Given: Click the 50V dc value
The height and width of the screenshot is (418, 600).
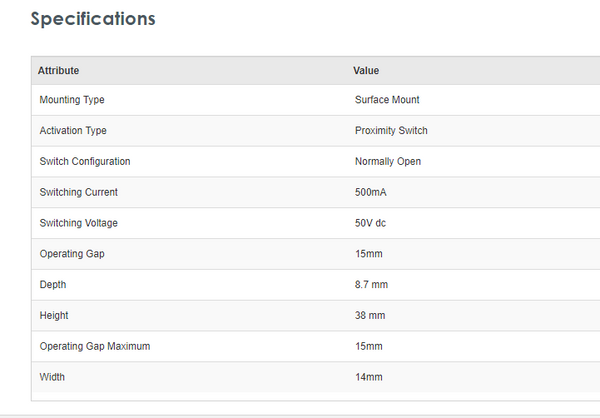Looking at the screenshot, I should coord(370,223).
